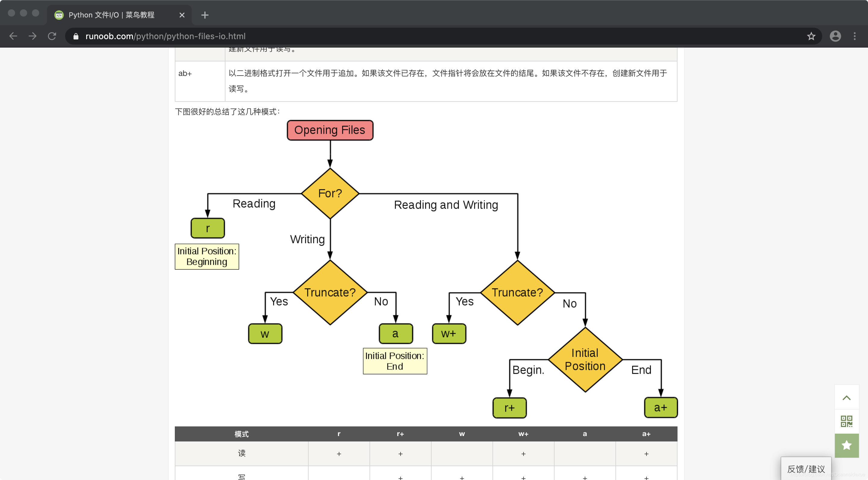
Task: Show the QR code from the sidebar
Action: tap(846, 421)
